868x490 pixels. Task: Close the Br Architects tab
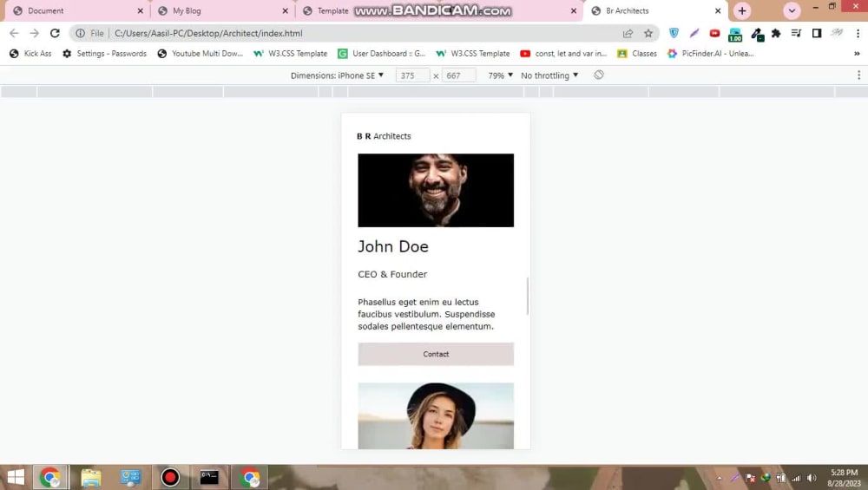(718, 10)
